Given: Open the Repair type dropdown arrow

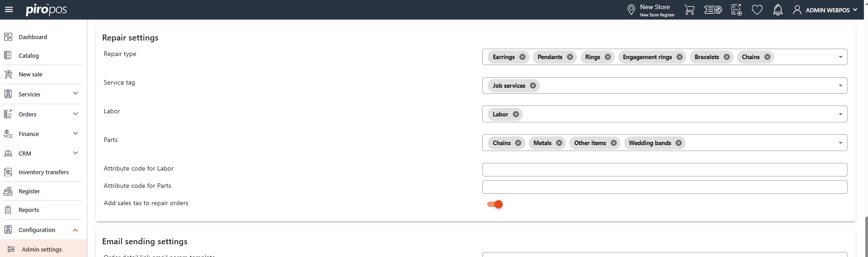Looking at the screenshot, I should click(840, 57).
